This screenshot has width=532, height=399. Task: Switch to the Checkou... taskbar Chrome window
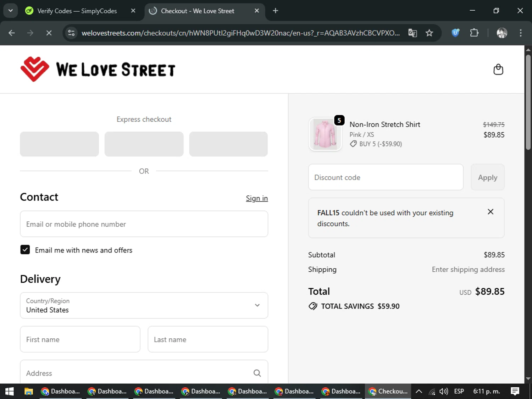[388, 391]
